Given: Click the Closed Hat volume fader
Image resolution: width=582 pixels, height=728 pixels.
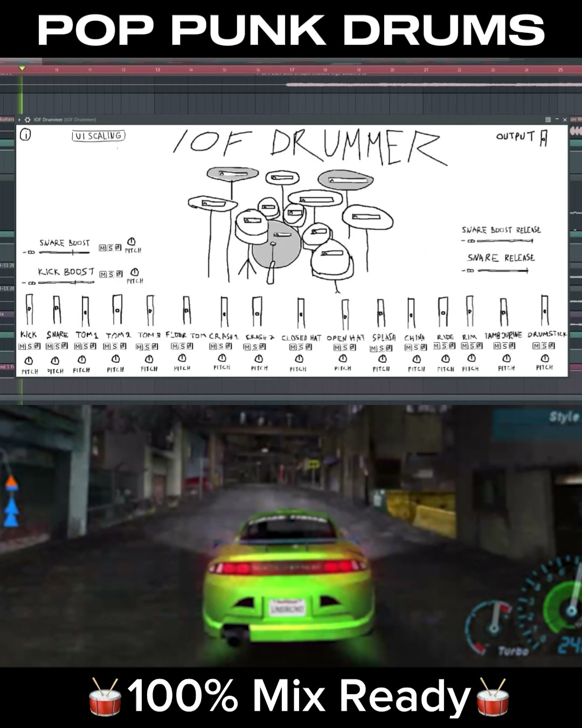Looking at the screenshot, I should (x=301, y=313).
